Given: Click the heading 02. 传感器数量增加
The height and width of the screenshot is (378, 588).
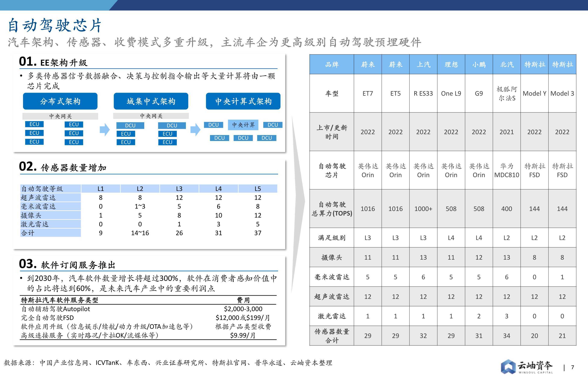Looking at the screenshot, I should click(63, 167).
